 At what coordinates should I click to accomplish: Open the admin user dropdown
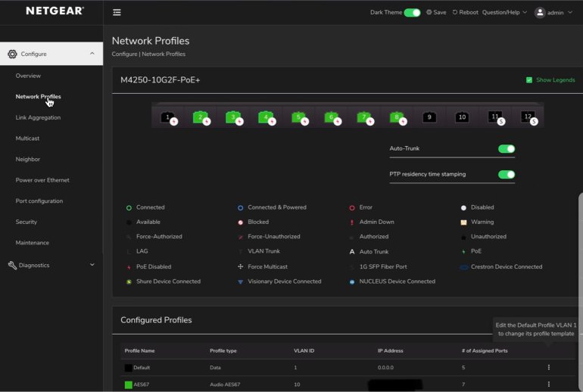point(553,13)
